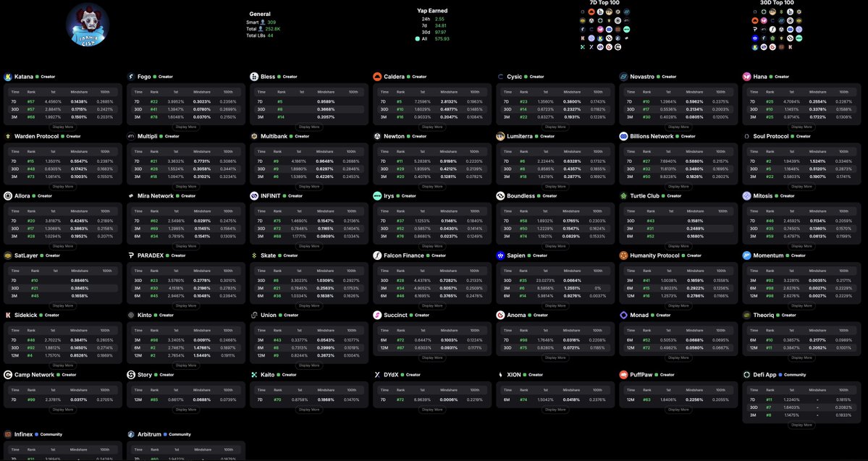
Task: Click the Newton project icon
Action: point(378,136)
